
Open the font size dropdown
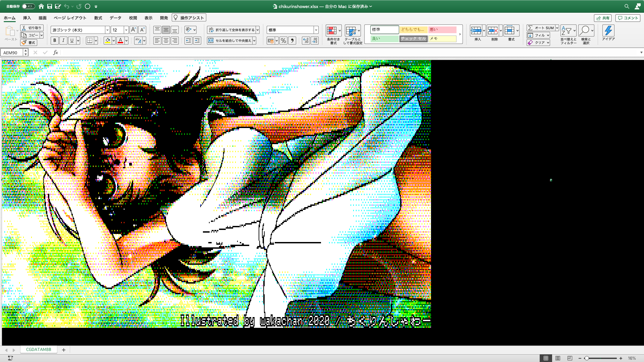tap(126, 30)
